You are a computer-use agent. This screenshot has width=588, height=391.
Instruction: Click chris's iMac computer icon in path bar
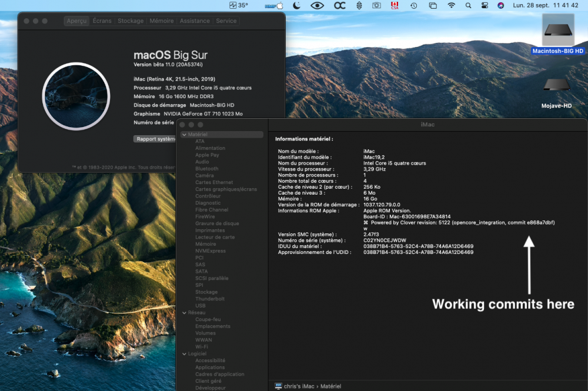(278, 386)
